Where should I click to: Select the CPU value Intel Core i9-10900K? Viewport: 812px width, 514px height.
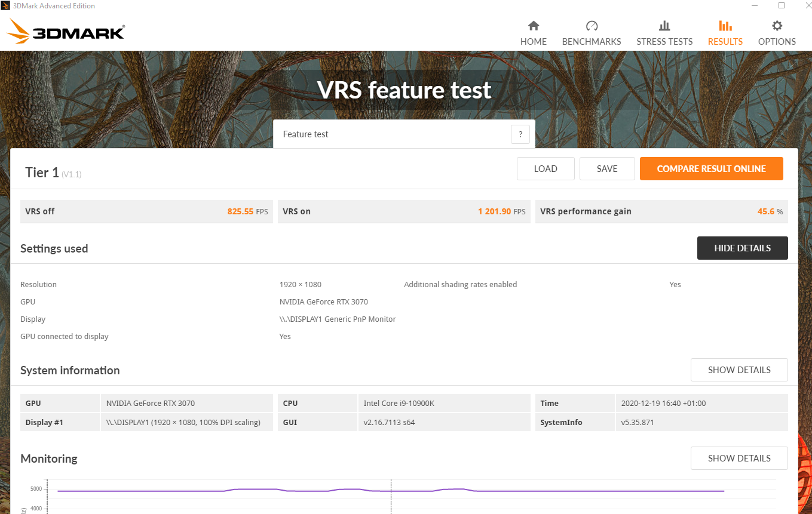(x=399, y=404)
